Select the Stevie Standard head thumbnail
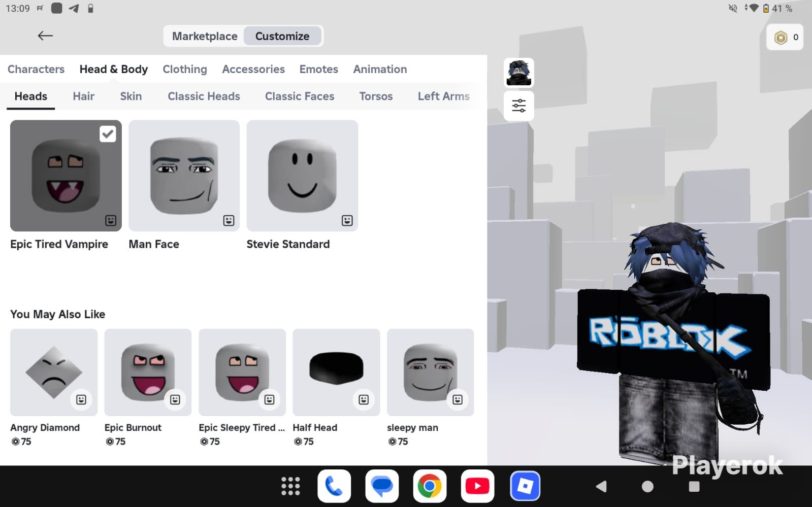Image resolution: width=812 pixels, height=507 pixels. (x=302, y=176)
